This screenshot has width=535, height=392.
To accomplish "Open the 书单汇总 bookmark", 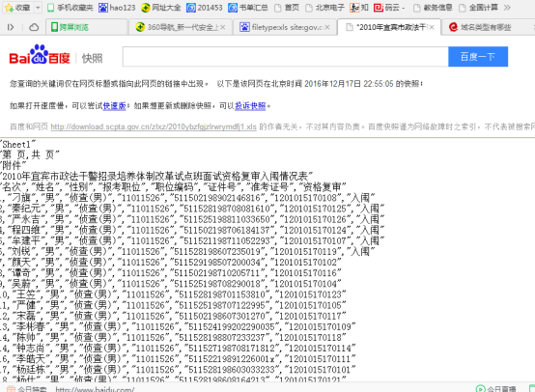I will pyautogui.click(x=248, y=8).
